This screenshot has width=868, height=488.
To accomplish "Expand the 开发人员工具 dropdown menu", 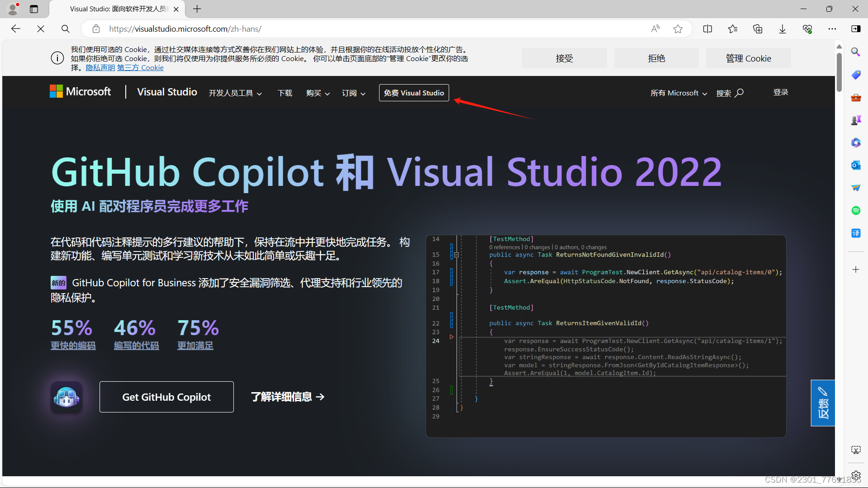I will coord(235,93).
